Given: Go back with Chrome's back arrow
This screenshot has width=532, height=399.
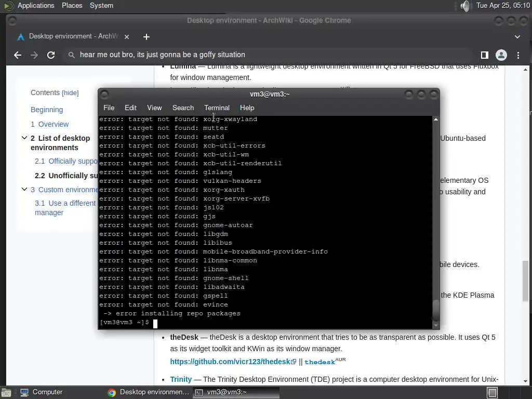Looking at the screenshot, I should pos(18,55).
